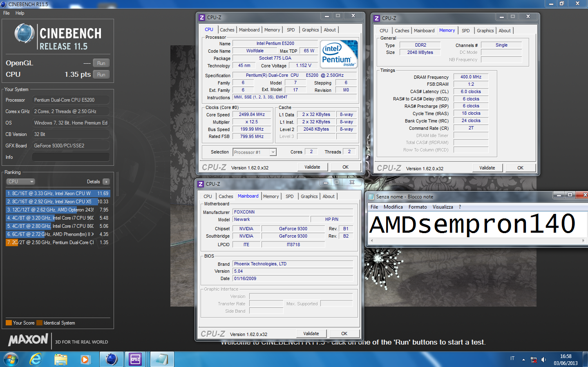Select ranking row Pentium Dual-Core 1.35

click(58, 242)
